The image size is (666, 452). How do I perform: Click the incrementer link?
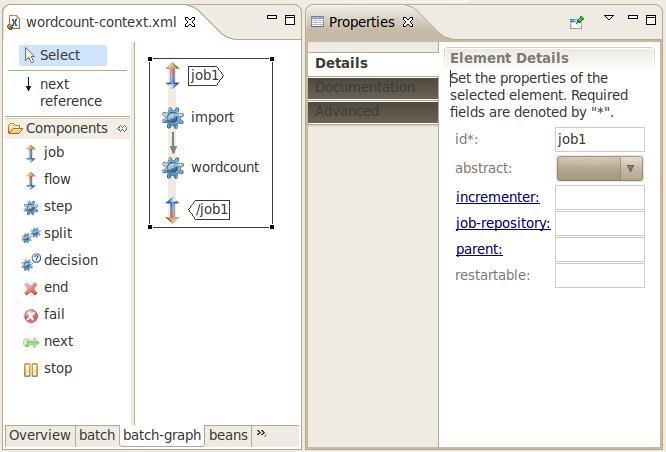click(497, 197)
